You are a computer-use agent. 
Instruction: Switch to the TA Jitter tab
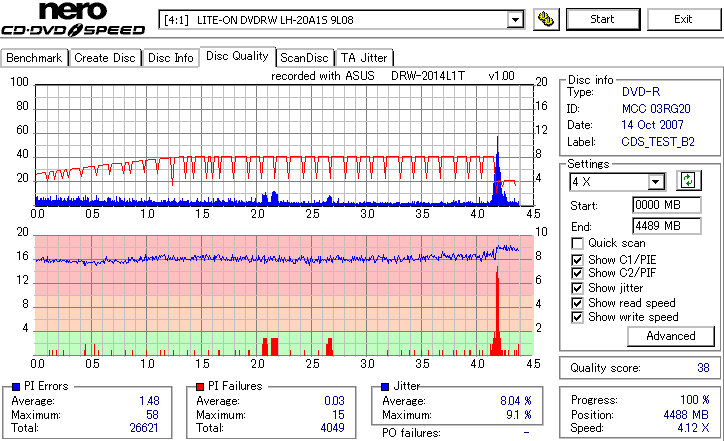click(x=364, y=58)
